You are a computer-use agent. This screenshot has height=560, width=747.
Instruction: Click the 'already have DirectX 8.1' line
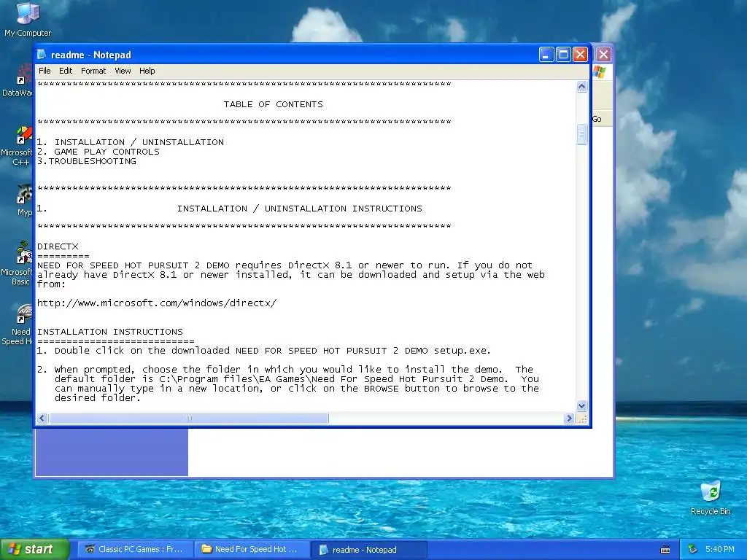(290, 275)
